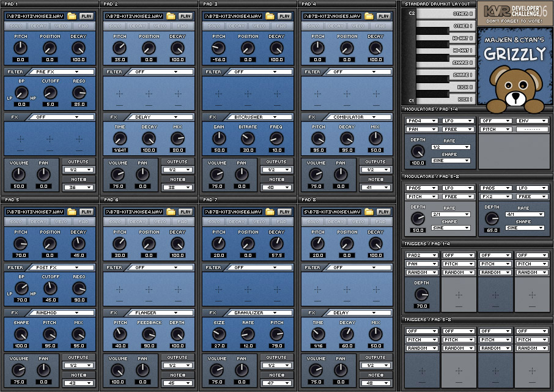This screenshot has width=554, height=392.
Task: Click Pad 2 Position knob
Action: [149, 48]
